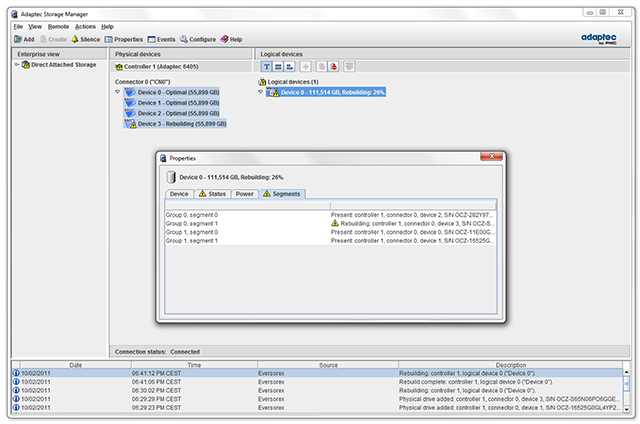640x424 pixels.
Task: Open the File menu
Action: (18, 27)
